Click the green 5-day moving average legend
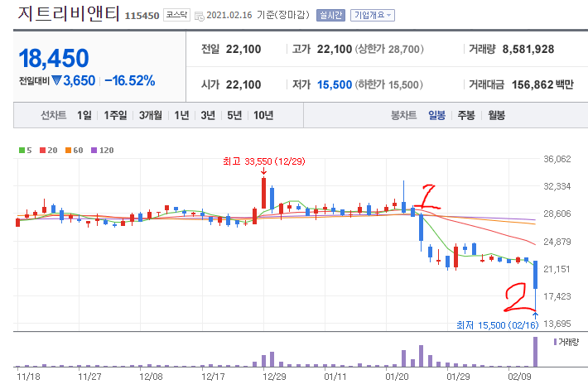Viewport: 588px width, 389px height. [x=25, y=151]
